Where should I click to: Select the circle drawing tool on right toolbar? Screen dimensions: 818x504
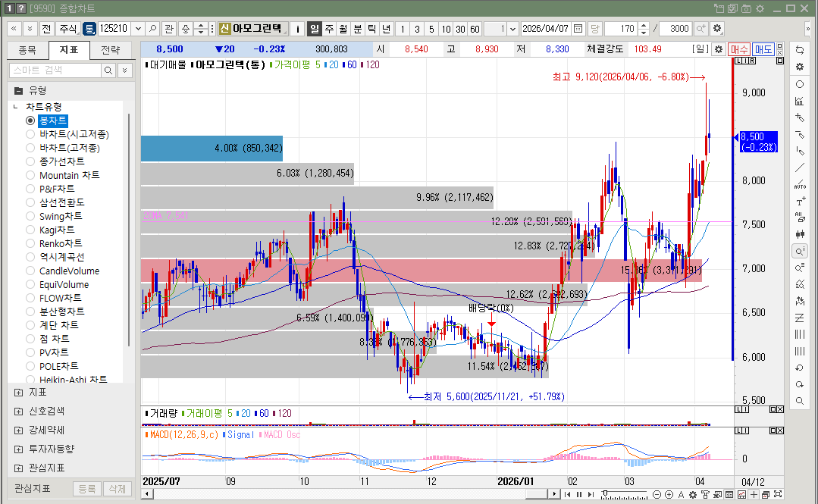pos(800,84)
